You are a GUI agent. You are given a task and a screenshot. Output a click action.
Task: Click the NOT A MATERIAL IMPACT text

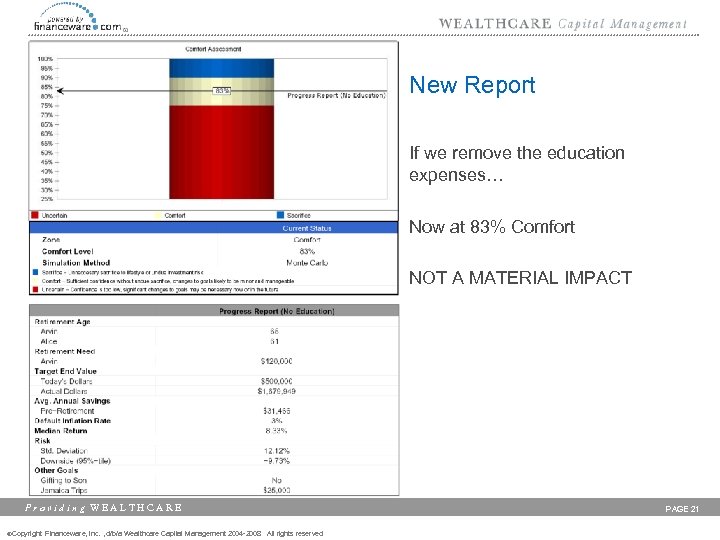(x=520, y=277)
